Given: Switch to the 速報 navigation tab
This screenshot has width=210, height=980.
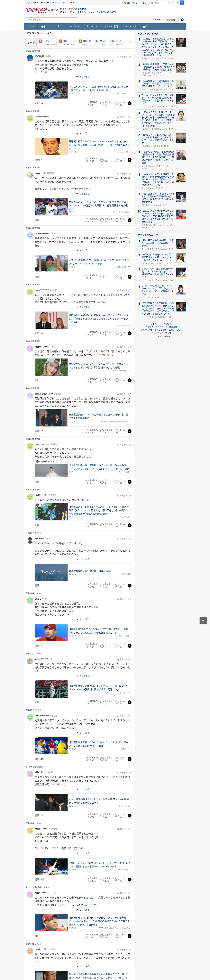Looking at the screenshot, I should pyautogui.click(x=43, y=27).
